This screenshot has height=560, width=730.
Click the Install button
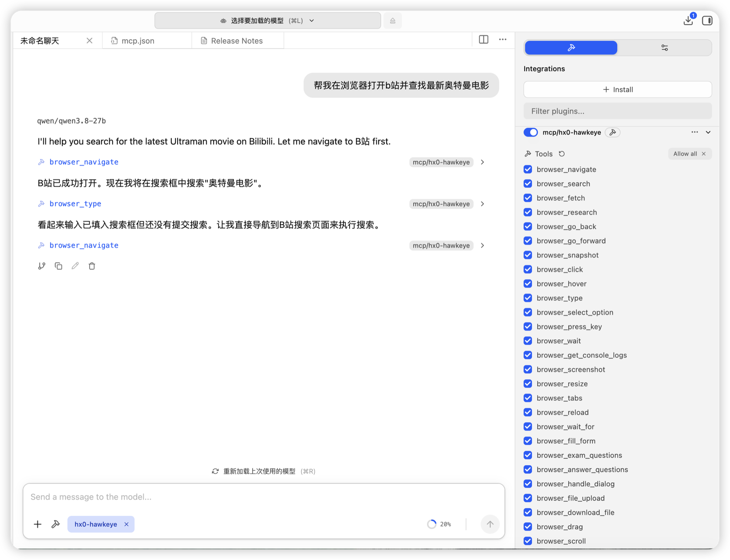618,90
